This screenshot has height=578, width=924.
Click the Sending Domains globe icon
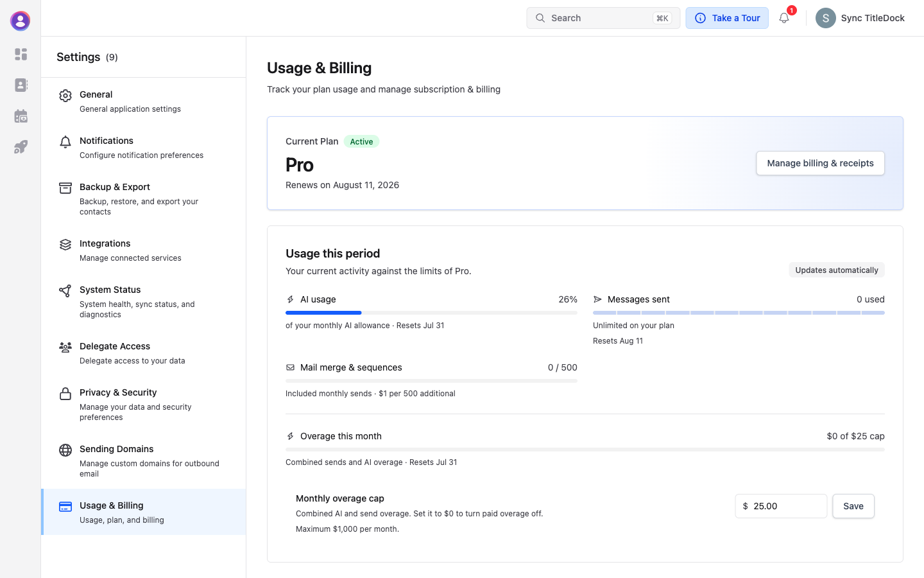coord(65,450)
